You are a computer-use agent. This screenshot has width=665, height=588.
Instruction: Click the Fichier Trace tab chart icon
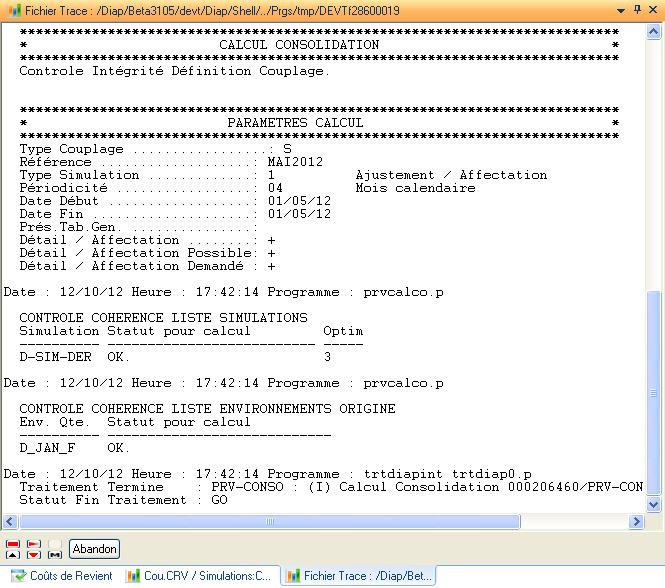pos(293,576)
